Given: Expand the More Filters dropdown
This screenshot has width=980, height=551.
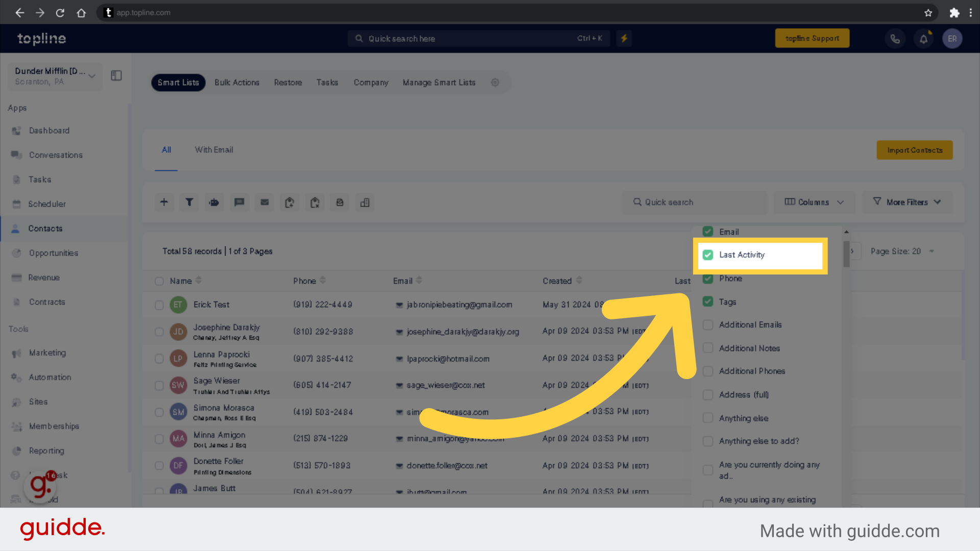Looking at the screenshot, I should (x=906, y=202).
